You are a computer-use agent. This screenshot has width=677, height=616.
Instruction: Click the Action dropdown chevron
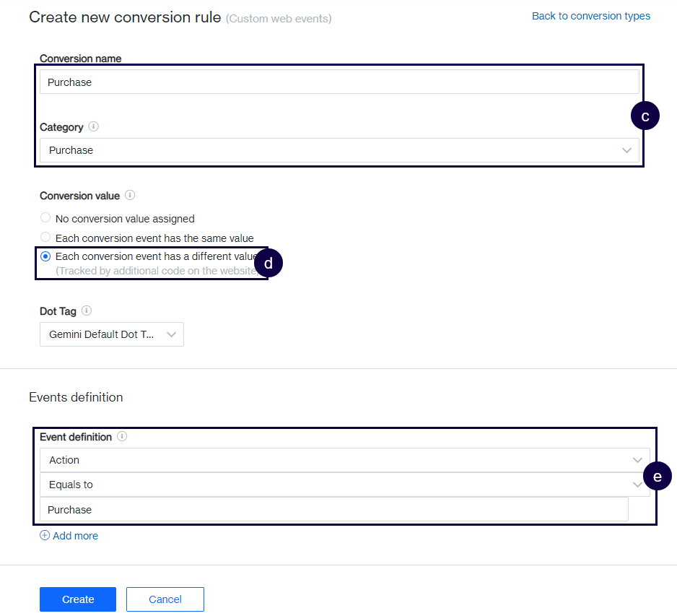pyautogui.click(x=637, y=460)
